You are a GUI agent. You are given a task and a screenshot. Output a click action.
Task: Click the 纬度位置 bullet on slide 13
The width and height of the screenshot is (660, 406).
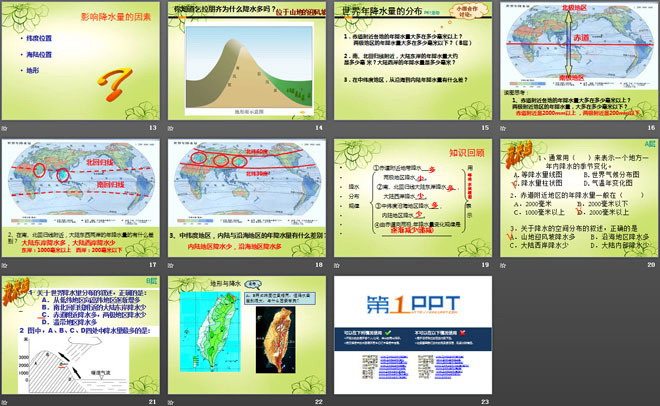[x=40, y=37]
